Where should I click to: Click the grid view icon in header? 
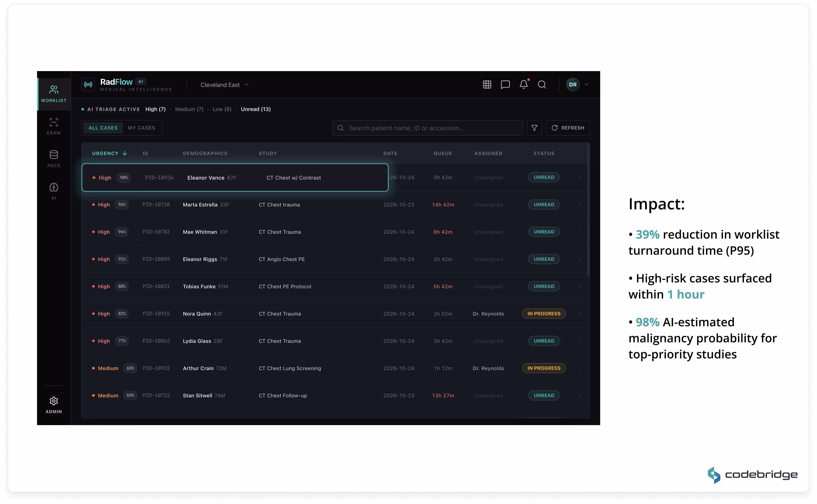(487, 85)
